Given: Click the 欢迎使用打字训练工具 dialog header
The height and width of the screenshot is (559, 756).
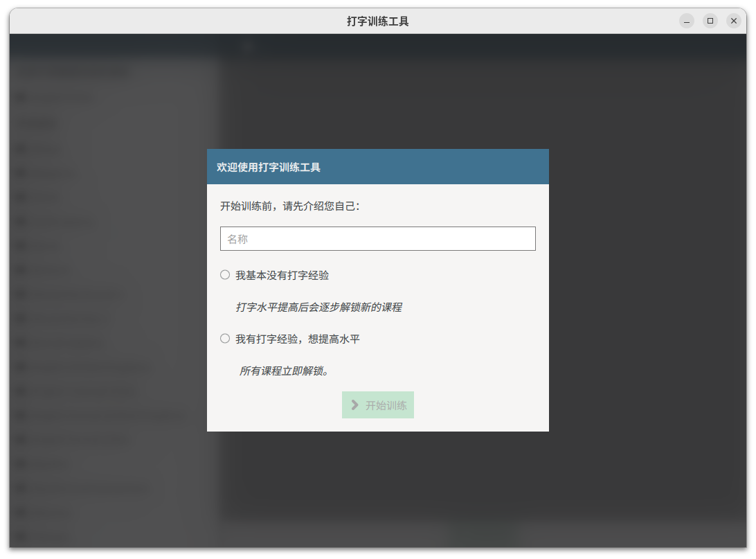Looking at the screenshot, I should [377, 167].
